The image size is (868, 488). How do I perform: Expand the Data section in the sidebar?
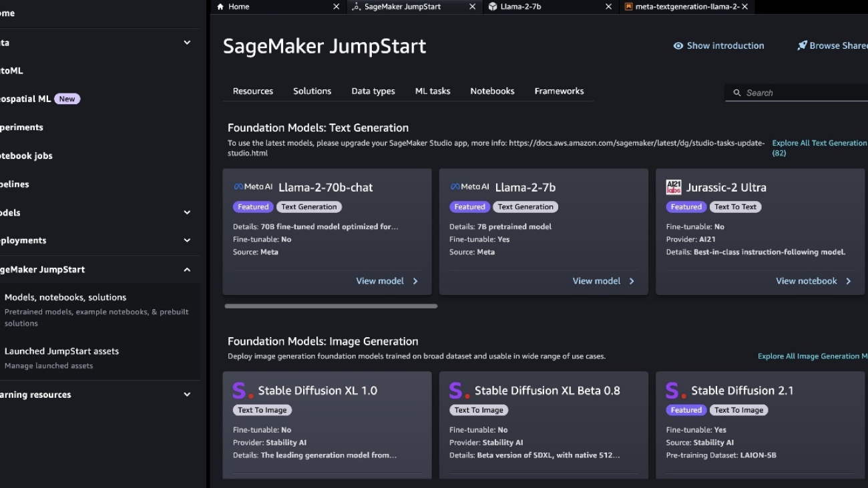(x=187, y=43)
